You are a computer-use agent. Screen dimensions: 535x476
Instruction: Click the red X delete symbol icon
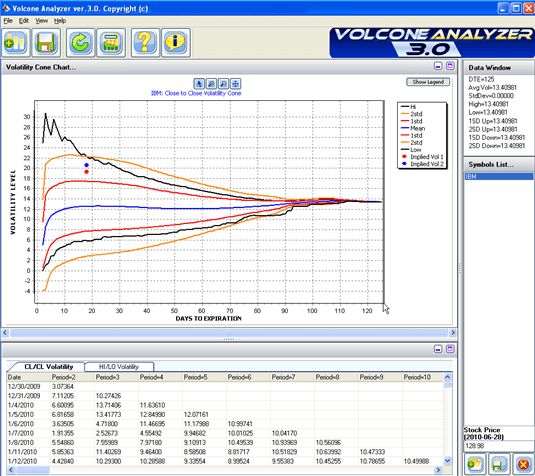[523, 464]
